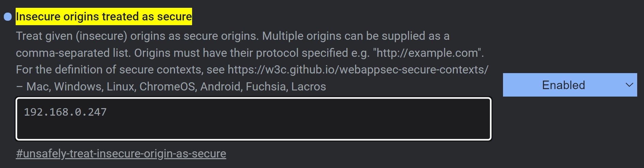Click the highlighted Insecure origins treated title
Viewport: 644px width, 168px height.
pyautogui.click(x=104, y=17)
